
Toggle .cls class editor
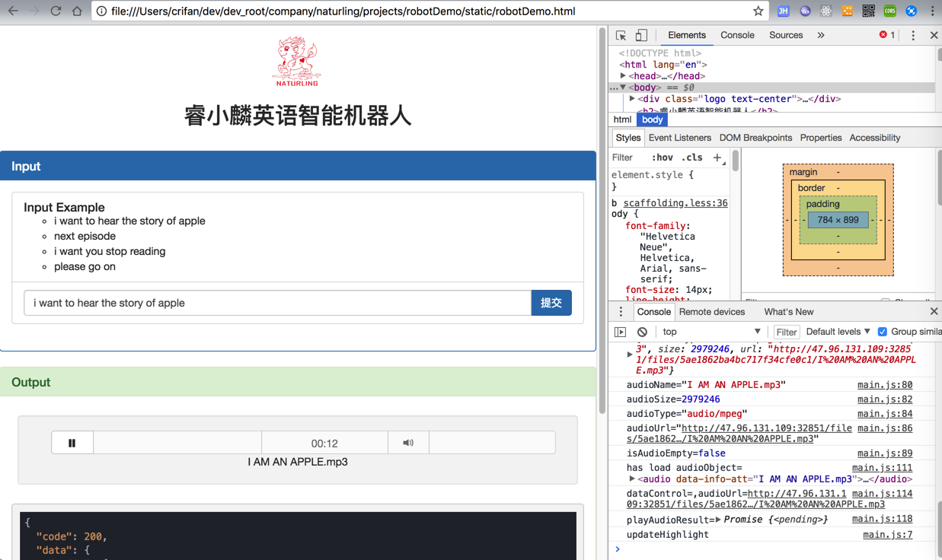(x=692, y=157)
